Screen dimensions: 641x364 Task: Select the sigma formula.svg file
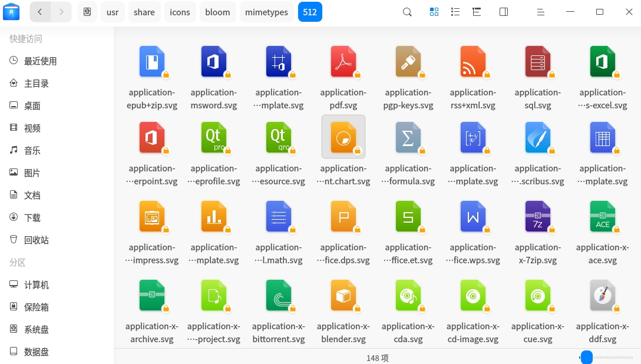(x=408, y=137)
